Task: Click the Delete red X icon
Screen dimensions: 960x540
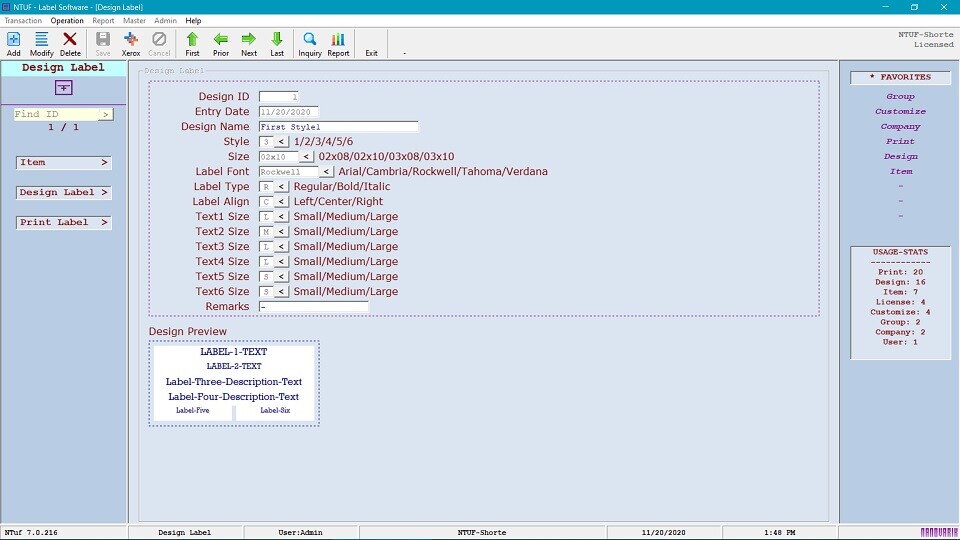Action: tap(70, 40)
